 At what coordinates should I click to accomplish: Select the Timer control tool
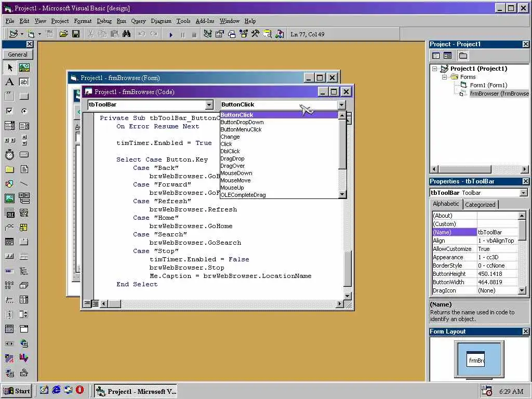click(9, 155)
